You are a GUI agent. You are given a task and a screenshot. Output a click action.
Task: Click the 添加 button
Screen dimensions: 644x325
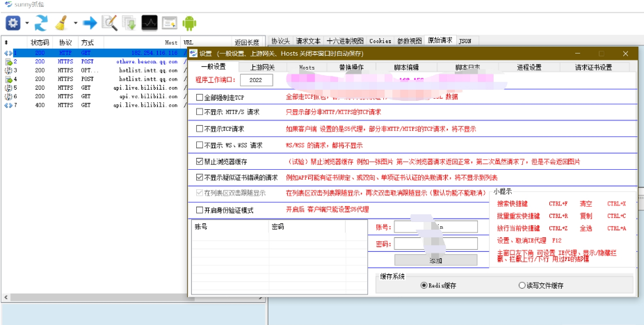click(436, 260)
